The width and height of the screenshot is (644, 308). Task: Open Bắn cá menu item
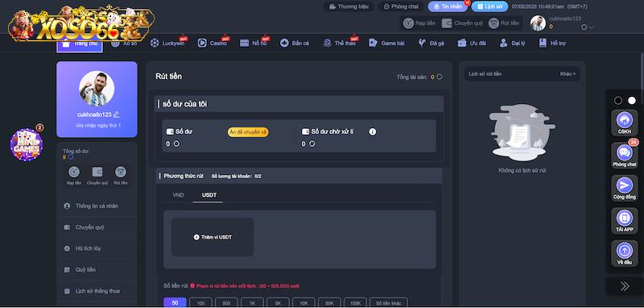tap(295, 44)
